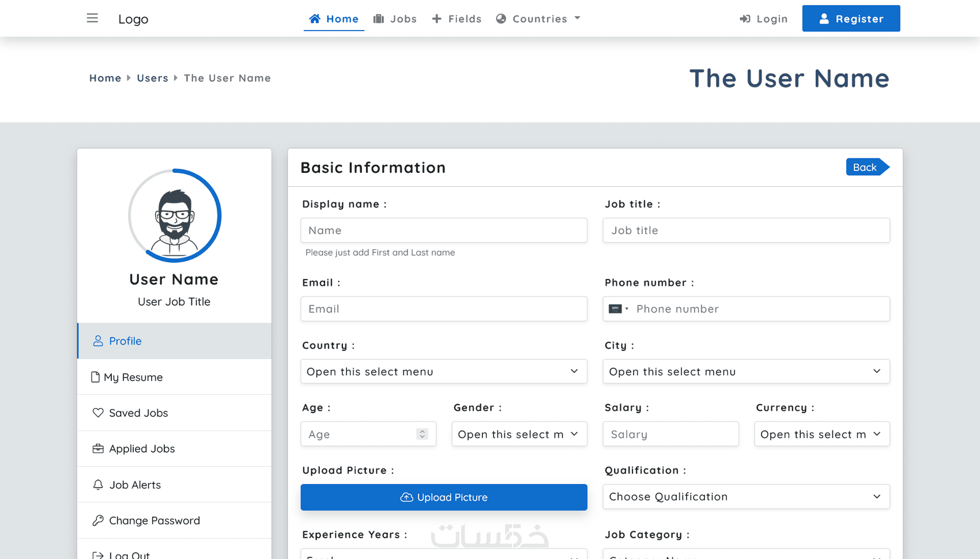Click the cloud upload icon on Upload Picture
The width and height of the screenshot is (980, 559).
click(406, 497)
